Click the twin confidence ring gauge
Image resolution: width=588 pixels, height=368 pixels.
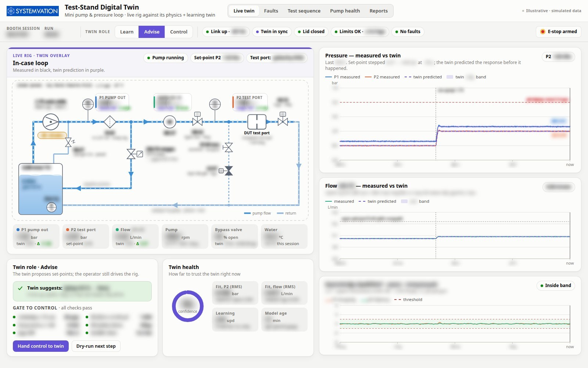coord(188,306)
